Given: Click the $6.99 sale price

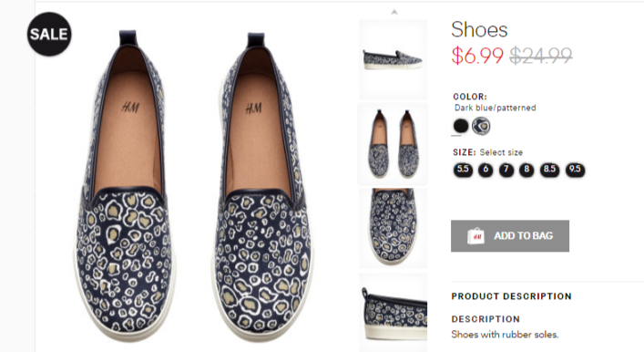Looking at the screenshot, I should pos(477,56).
